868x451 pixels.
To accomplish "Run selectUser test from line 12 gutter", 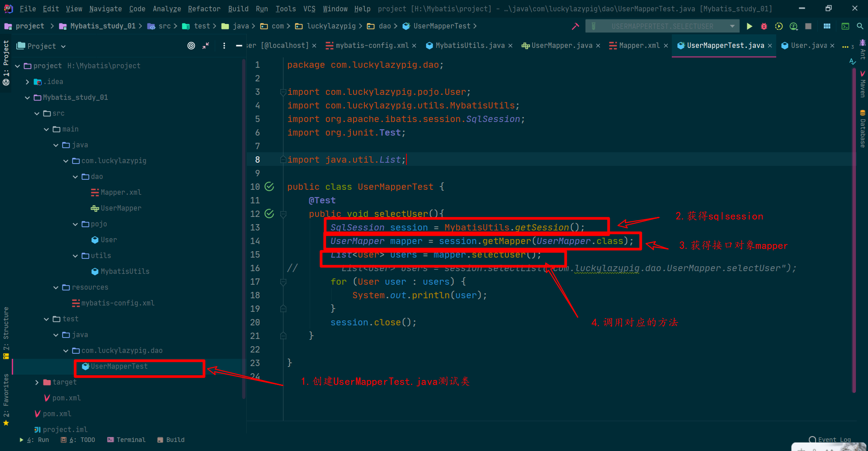I will pos(269,214).
